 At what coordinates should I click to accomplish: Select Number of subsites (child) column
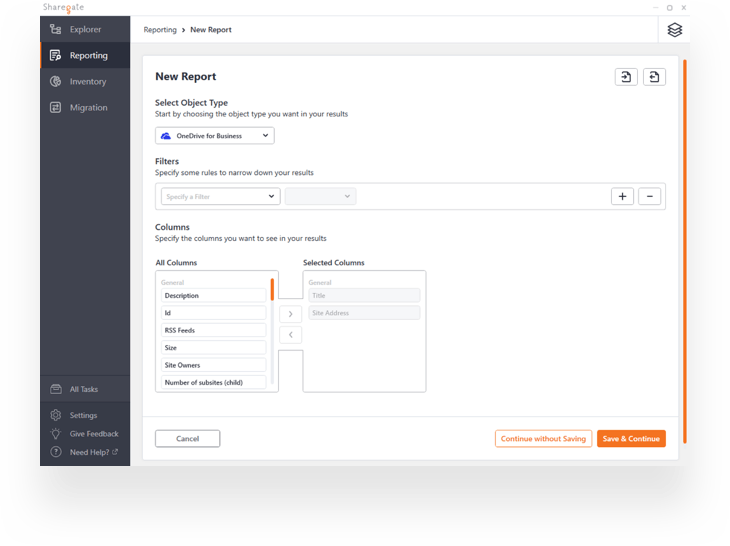point(214,383)
